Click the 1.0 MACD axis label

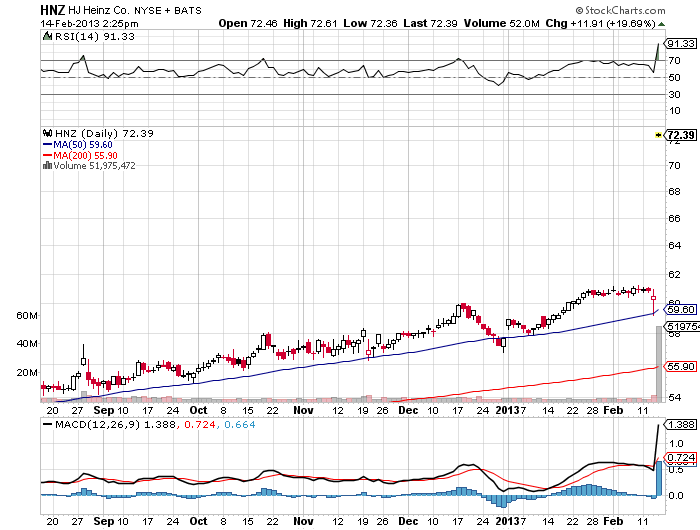(676, 443)
